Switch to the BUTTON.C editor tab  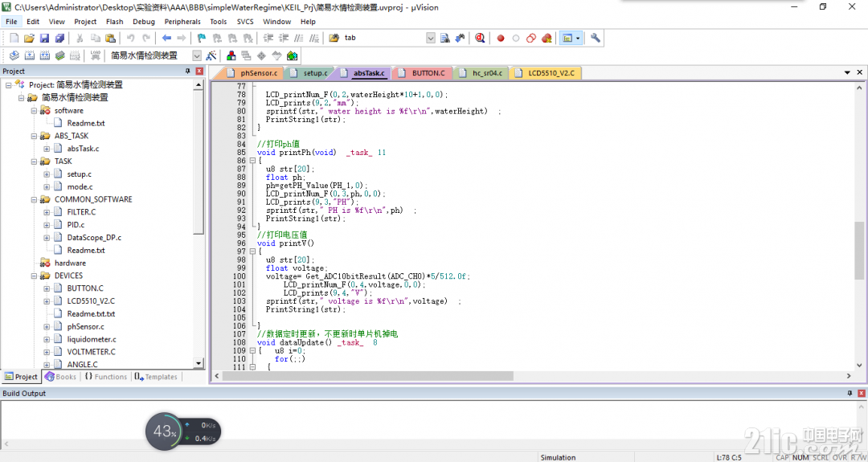click(423, 72)
